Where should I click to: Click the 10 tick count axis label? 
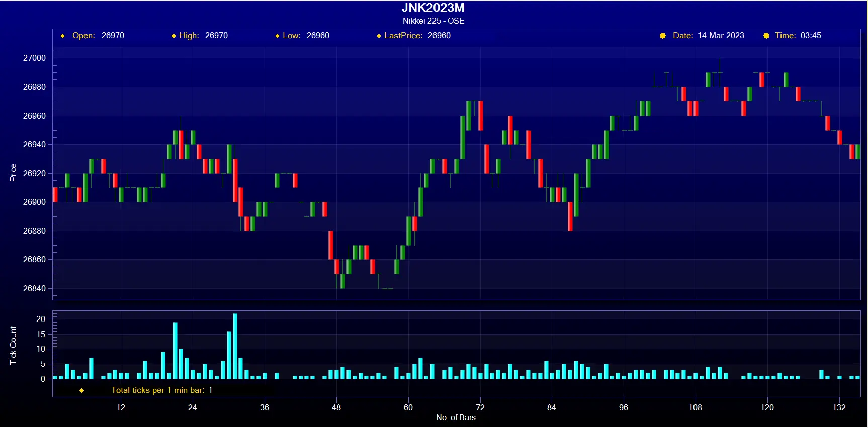tap(41, 349)
